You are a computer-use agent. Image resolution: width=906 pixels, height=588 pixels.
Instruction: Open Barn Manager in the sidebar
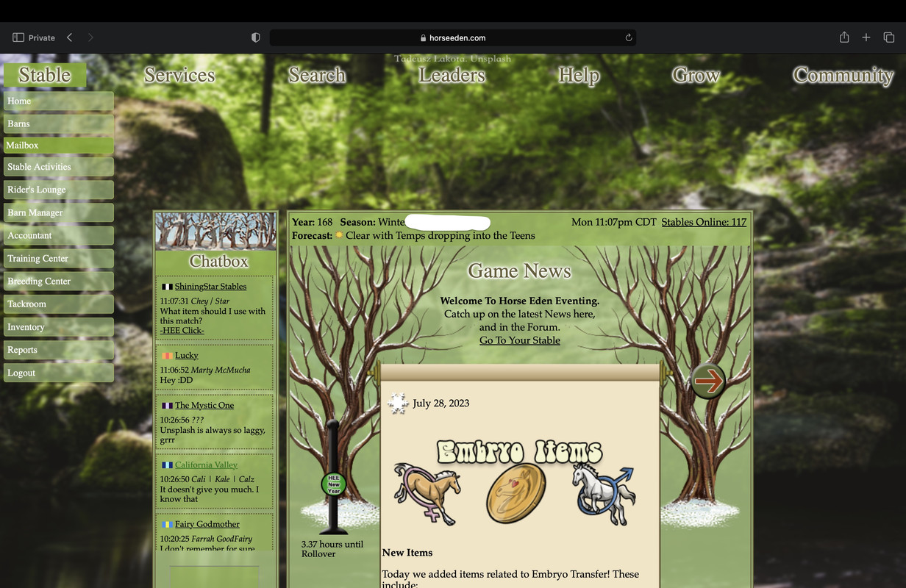pyautogui.click(x=59, y=212)
